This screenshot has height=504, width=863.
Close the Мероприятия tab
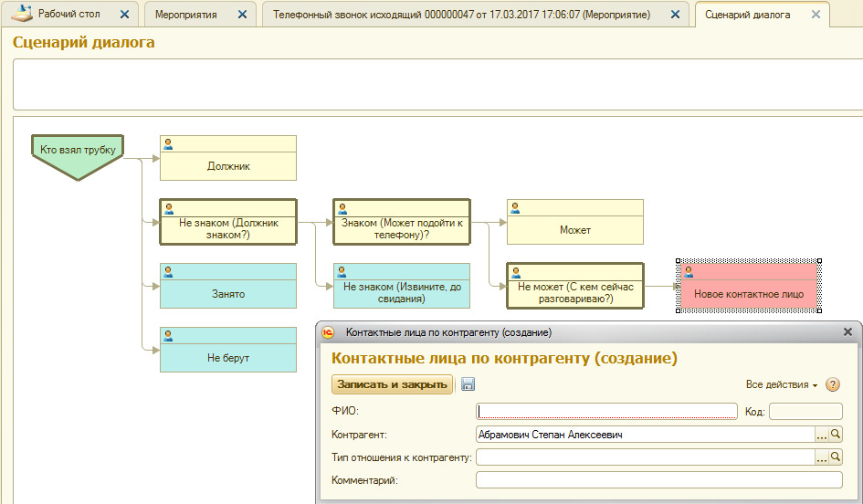tap(242, 15)
